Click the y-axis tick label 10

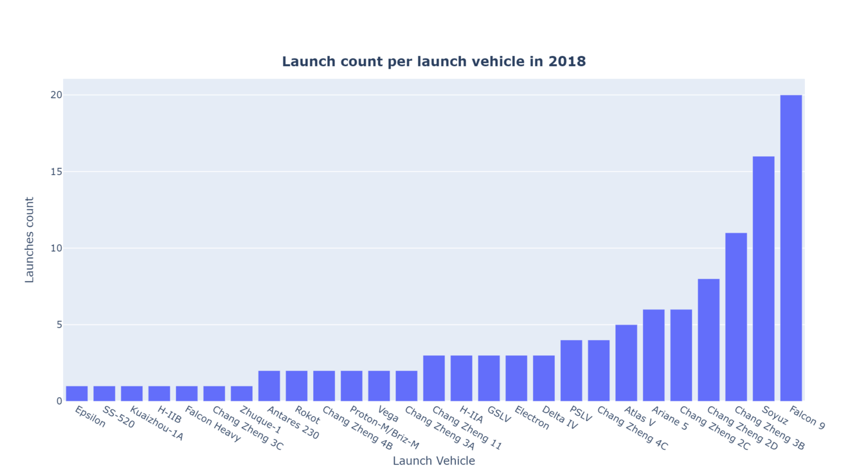point(56,248)
